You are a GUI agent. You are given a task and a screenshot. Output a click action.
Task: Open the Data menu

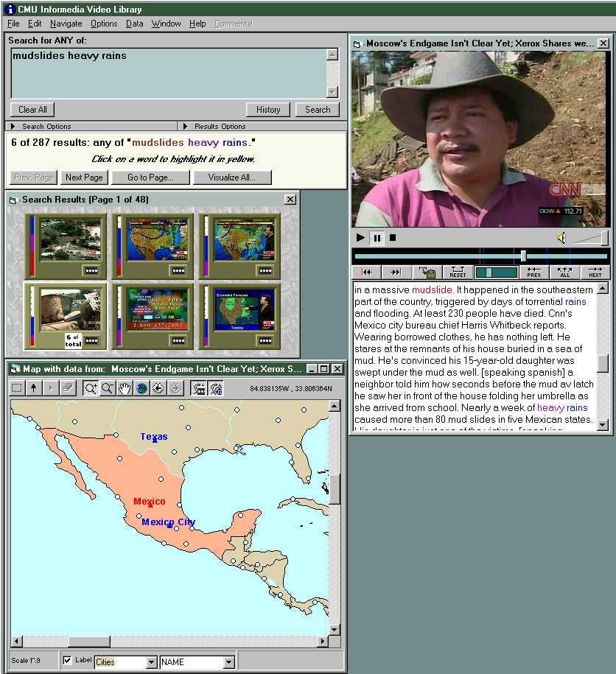pyautogui.click(x=135, y=24)
